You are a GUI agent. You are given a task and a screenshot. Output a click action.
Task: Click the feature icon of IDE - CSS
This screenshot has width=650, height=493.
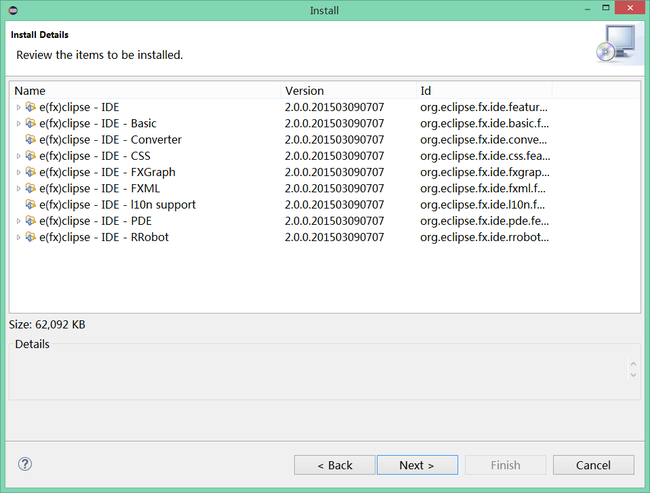[30, 156]
